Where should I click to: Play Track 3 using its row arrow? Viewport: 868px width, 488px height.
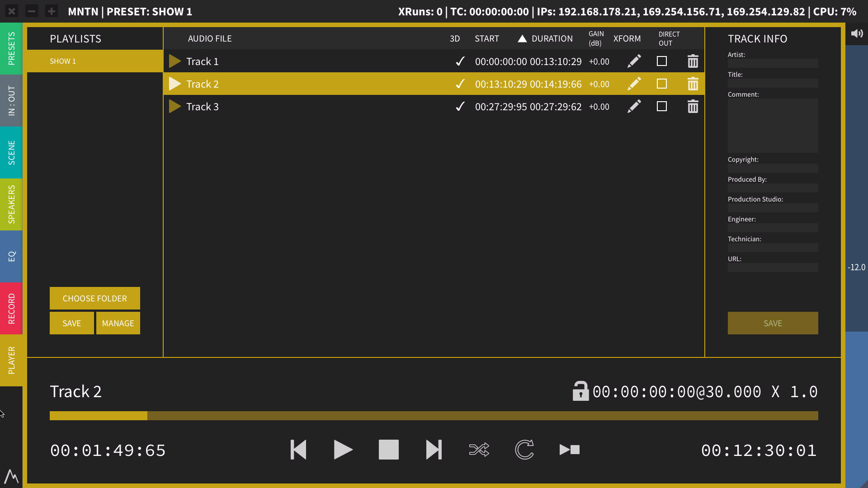175,106
